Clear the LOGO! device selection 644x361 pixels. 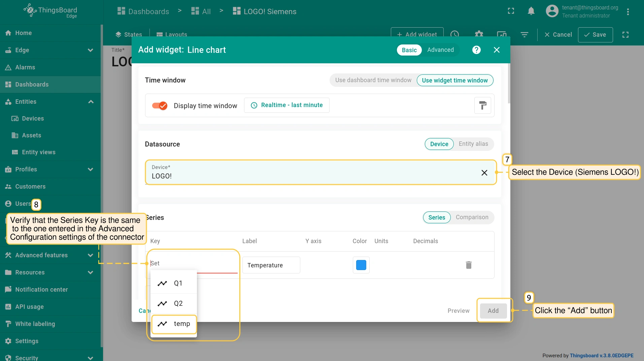pos(484,173)
